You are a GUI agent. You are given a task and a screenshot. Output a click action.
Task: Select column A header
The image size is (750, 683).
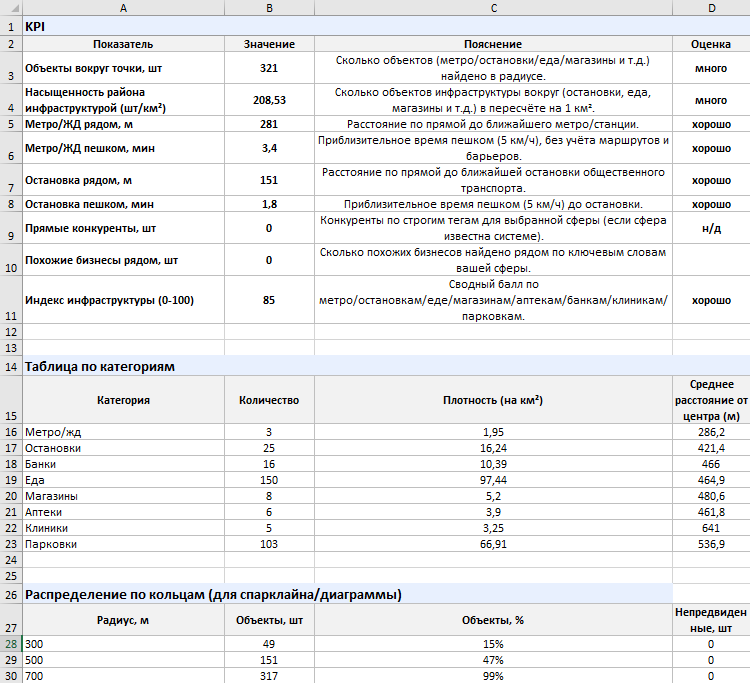pyautogui.click(x=123, y=8)
